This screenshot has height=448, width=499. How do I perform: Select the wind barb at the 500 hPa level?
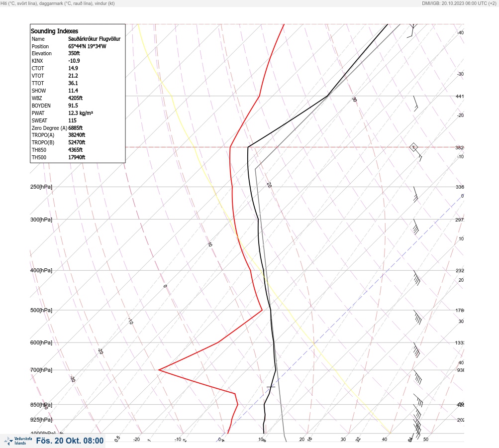[x=418, y=317]
